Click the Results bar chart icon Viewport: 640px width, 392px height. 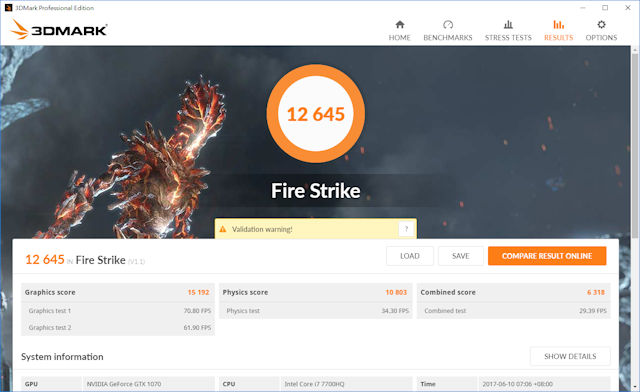pyautogui.click(x=558, y=24)
